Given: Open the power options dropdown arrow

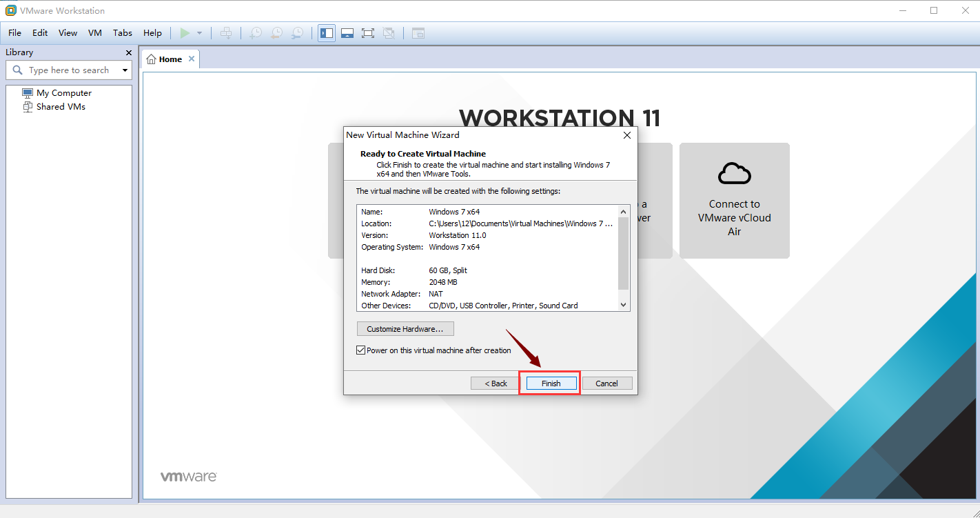Looking at the screenshot, I should point(200,33).
